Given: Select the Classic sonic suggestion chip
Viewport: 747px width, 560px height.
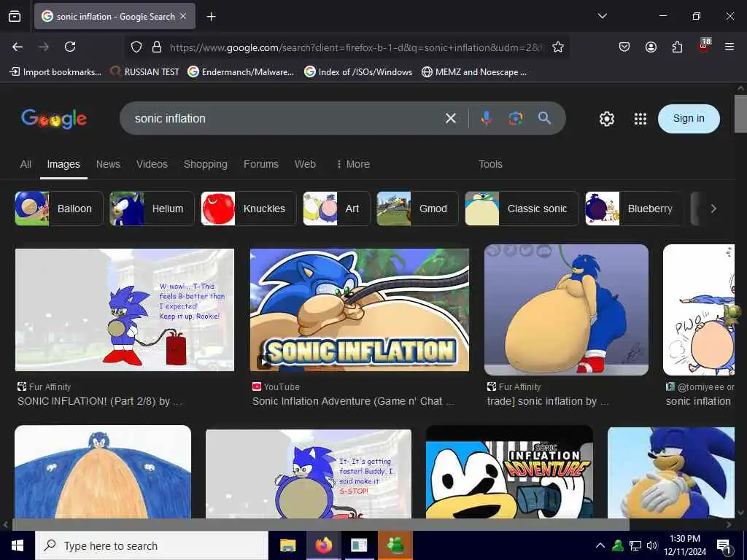Looking at the screenshot, I should point(522,209).
